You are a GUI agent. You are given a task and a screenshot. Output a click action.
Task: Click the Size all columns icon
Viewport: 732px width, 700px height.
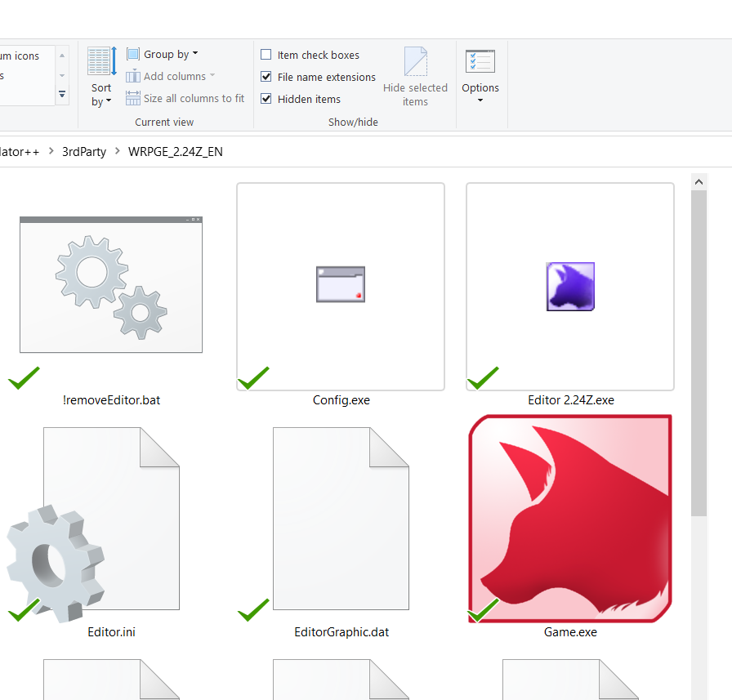point(132,98)
